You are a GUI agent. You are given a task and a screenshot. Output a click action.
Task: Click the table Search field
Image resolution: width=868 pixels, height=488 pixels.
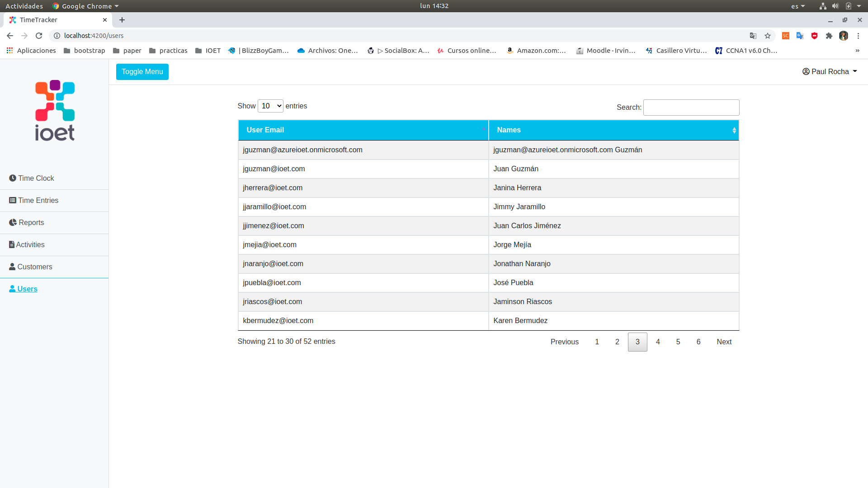pos(691,108)
